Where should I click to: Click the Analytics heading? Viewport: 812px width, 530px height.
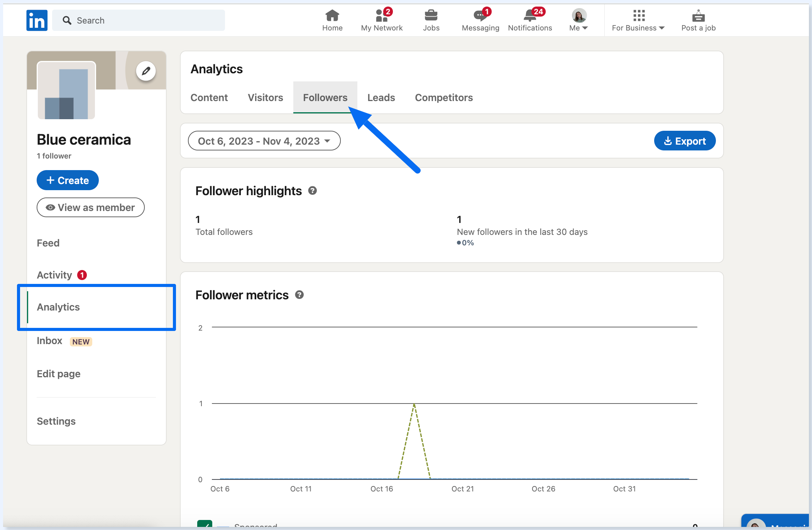click(217, 69)
